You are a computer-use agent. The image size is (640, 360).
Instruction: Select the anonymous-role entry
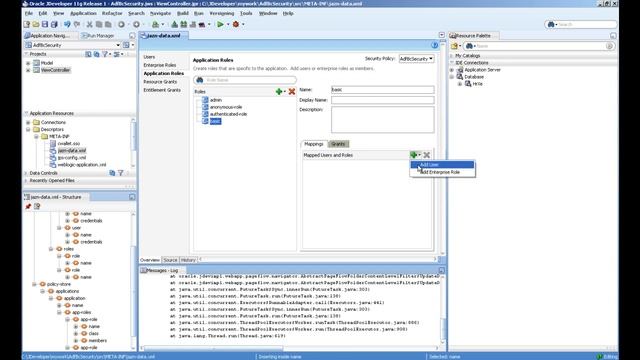[226, 107]
